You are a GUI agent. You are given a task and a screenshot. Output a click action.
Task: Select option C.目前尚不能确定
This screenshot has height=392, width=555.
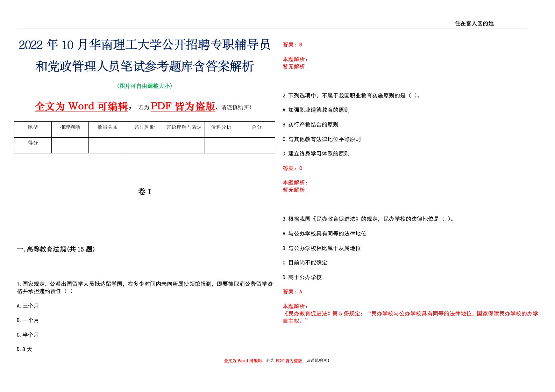[x=305, y=263]
